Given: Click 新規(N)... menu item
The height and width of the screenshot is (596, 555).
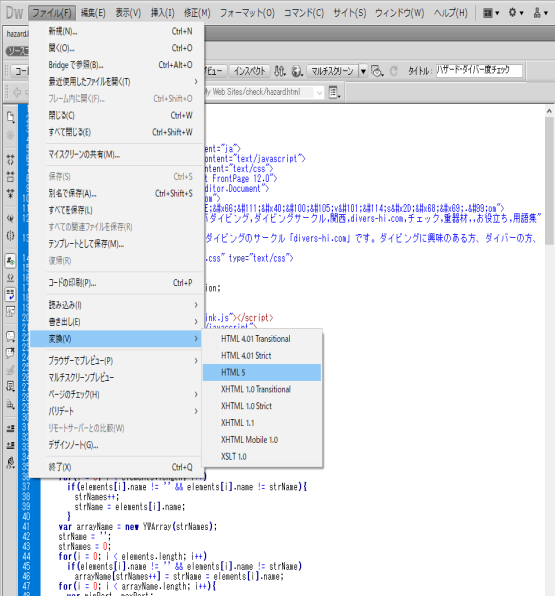Looking at the screenshot, I should [117, 31].
